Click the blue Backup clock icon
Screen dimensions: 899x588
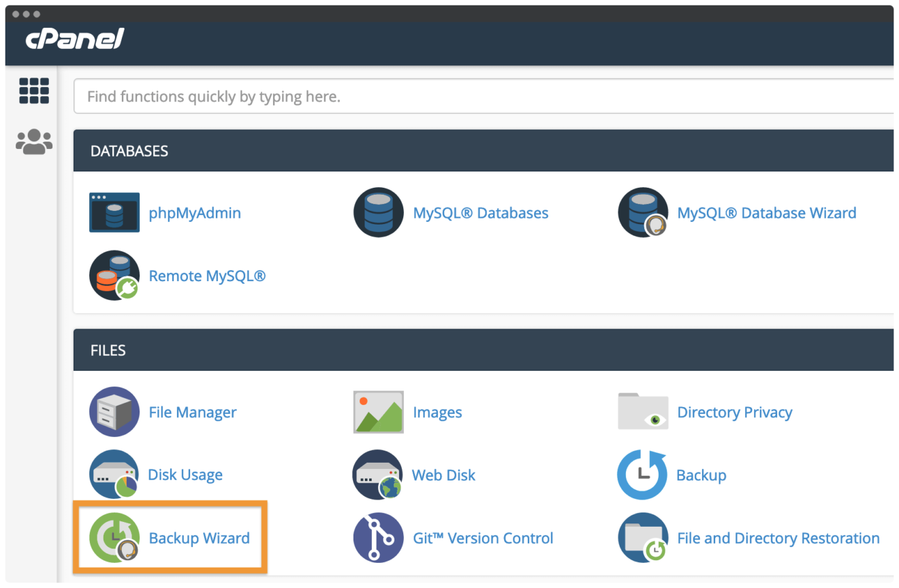pyautogui.click(x=642, y=474)
